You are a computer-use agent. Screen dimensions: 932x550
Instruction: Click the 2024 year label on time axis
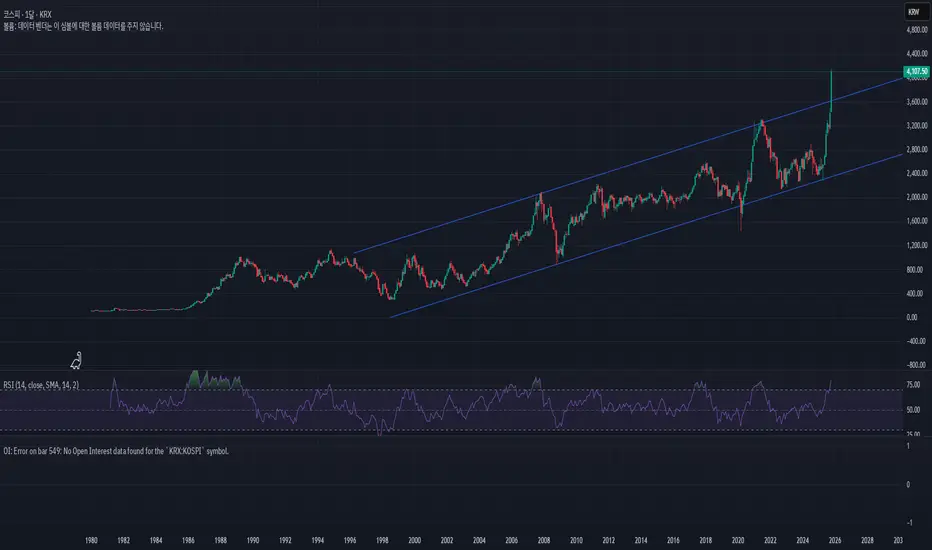(802, 540)
